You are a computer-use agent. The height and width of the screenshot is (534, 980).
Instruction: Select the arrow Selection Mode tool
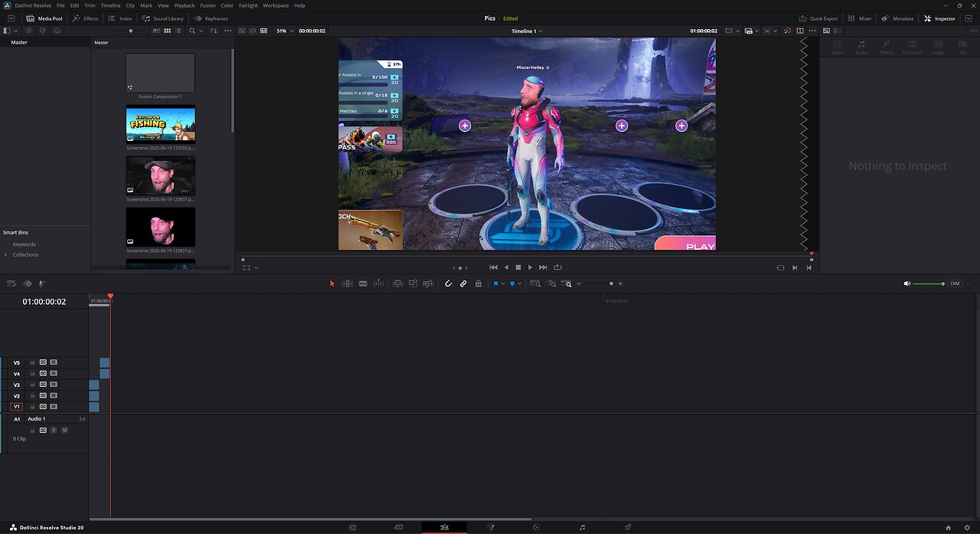[x=332, y=283]
